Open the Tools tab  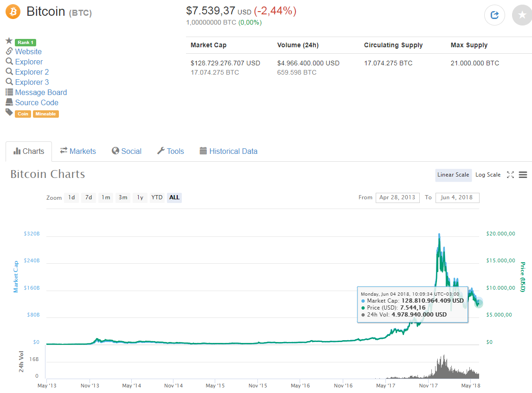[171, 151]
